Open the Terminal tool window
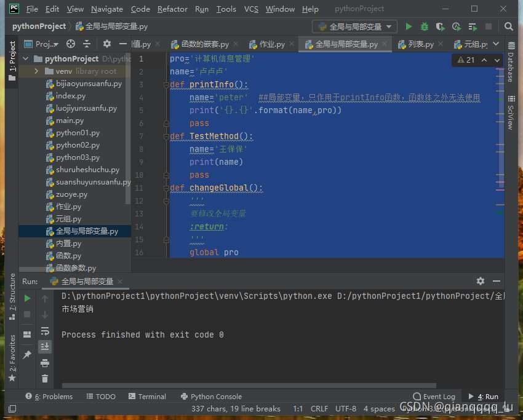The width and height of the screenshot is (523, 420). click(x=147, y=397)
